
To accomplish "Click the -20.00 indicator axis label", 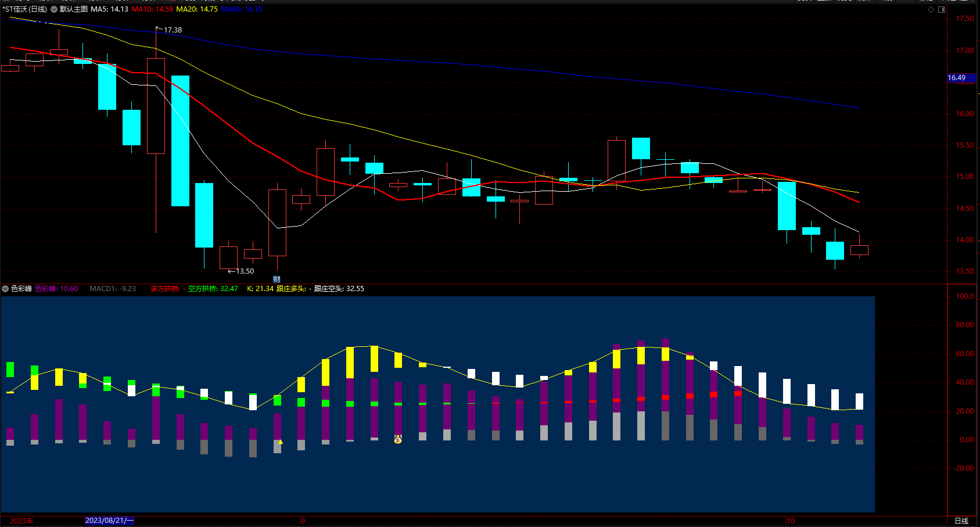I will coord(964,468).
